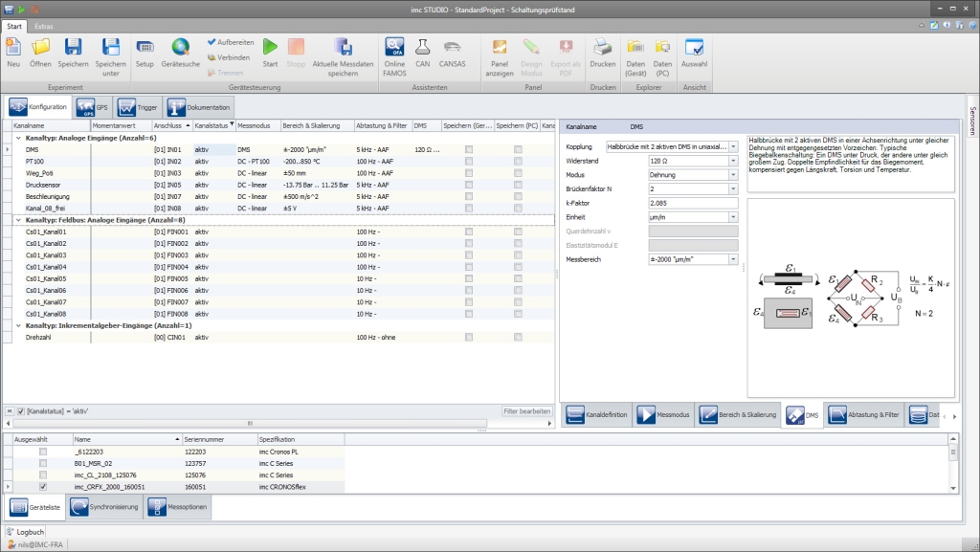Start measurement with green Start icon

[270, 47]
